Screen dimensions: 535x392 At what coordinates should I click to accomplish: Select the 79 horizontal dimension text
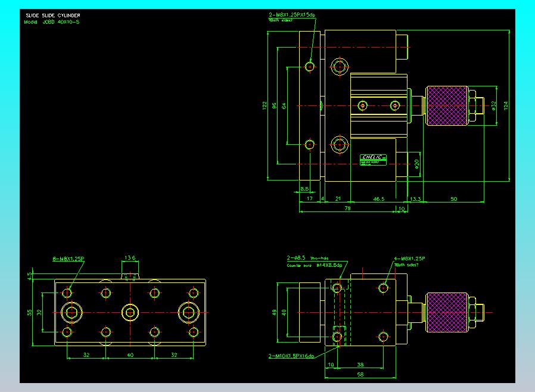(347, 209)
